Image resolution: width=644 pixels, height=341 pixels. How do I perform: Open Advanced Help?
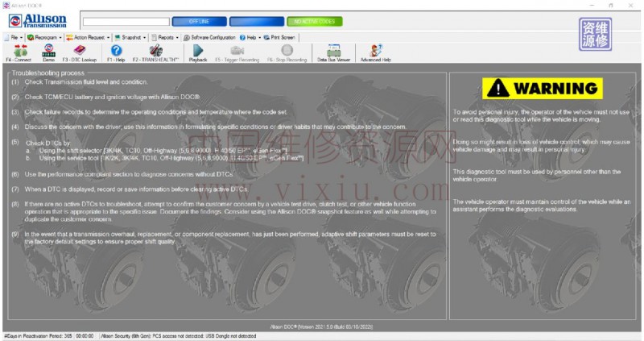[x=375, y=52]
